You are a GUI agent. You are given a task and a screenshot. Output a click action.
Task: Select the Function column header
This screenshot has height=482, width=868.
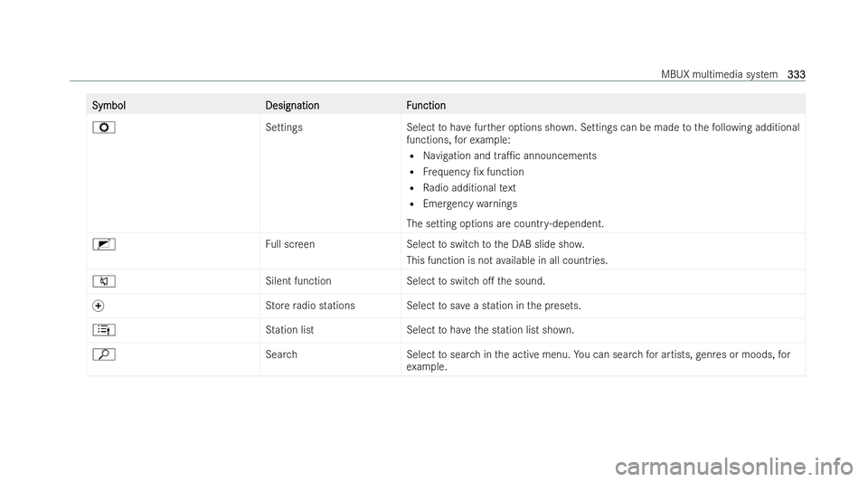tap(426, 105)
